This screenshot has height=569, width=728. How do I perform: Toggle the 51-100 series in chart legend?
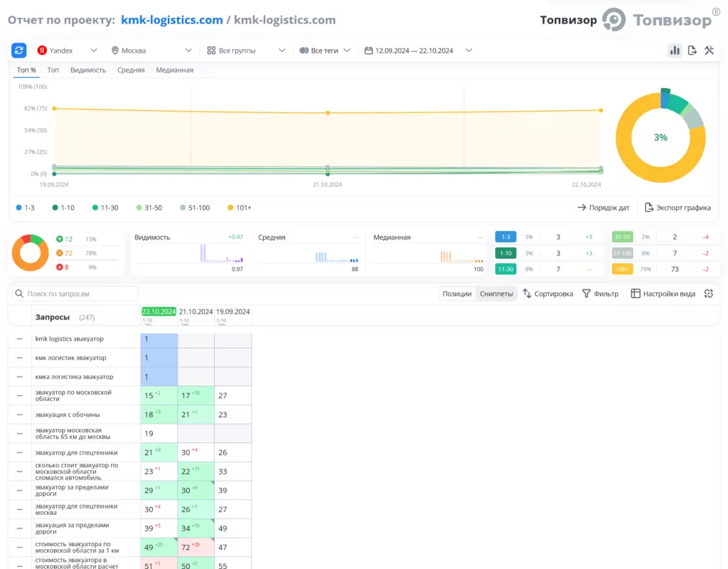tap(195, 208)
